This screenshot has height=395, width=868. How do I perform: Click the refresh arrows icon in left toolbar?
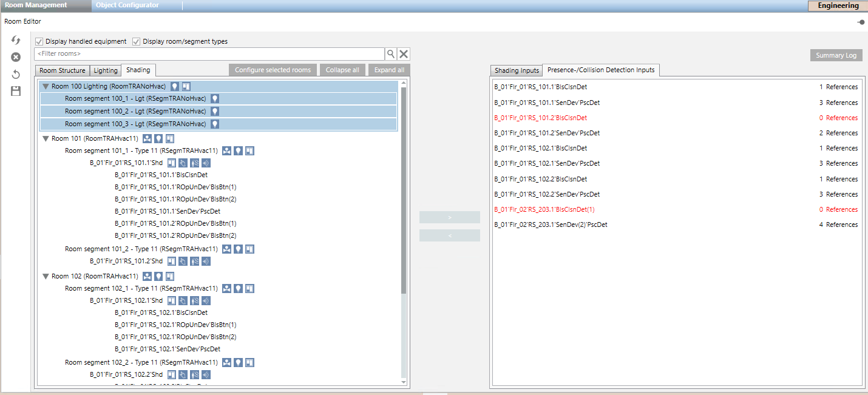tap(16, 40)
